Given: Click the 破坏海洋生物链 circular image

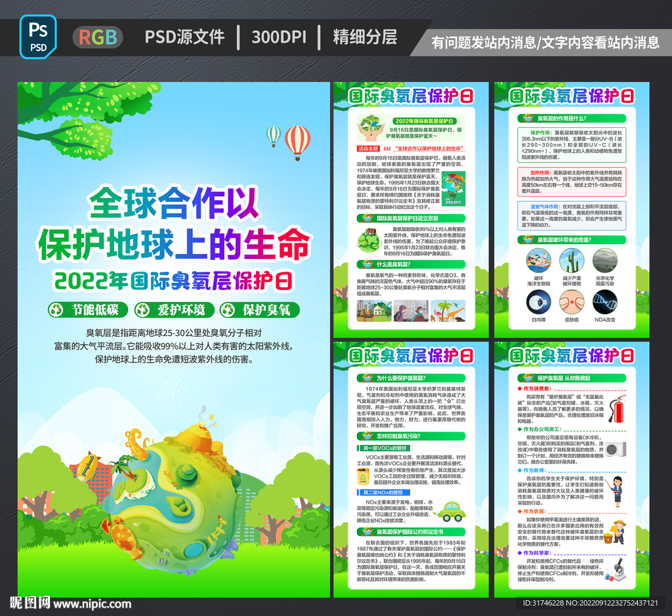Looking at the screenshot, I should click(538, 260).
